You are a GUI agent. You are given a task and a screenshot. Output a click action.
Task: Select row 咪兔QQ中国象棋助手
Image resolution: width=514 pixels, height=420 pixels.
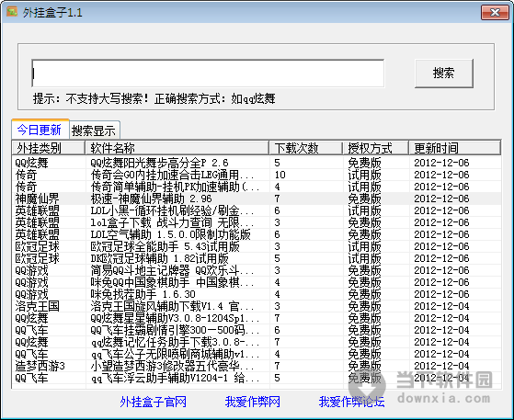pyautogui.click(x=257, y=282)
